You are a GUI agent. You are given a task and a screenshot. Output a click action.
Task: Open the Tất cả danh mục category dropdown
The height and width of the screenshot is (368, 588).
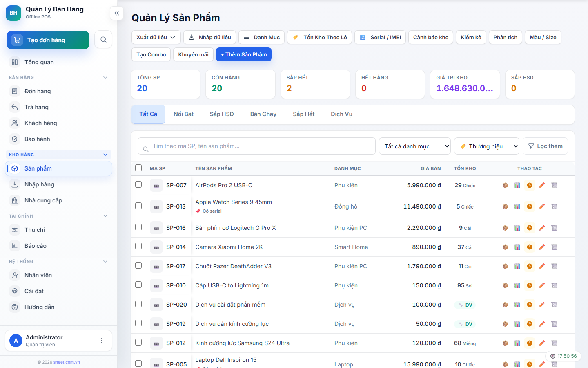click(x=415, y=146)
